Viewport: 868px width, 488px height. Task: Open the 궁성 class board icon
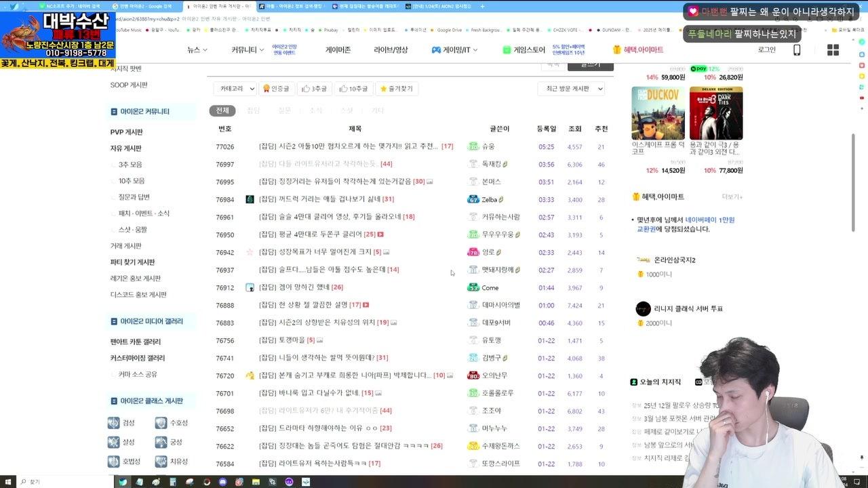coord(161,443)
